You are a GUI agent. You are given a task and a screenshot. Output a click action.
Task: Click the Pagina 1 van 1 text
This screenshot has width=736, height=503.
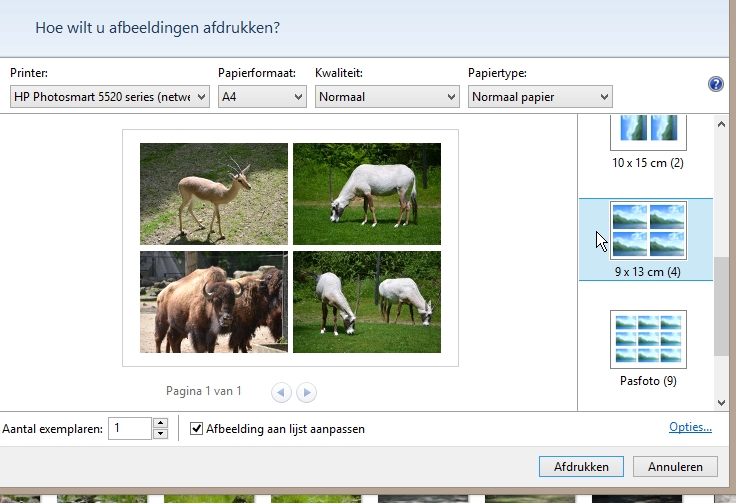click(203, 391)
